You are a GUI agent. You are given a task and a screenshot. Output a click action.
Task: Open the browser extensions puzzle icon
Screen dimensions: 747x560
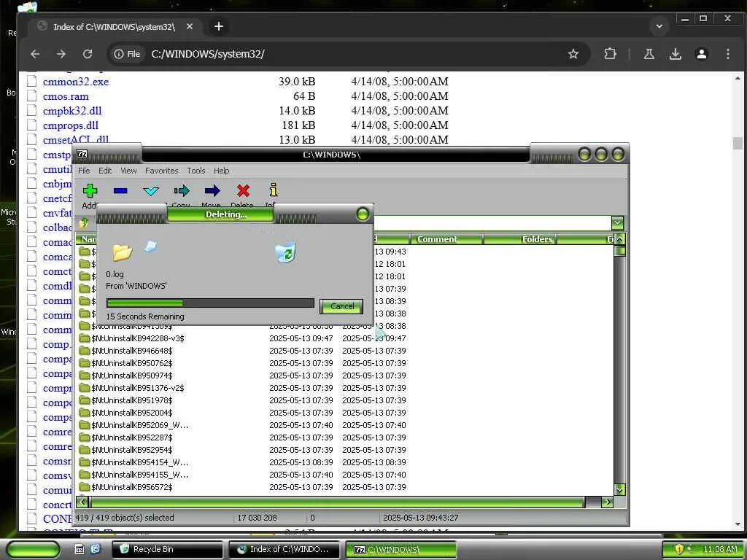[x=611, y=54]
